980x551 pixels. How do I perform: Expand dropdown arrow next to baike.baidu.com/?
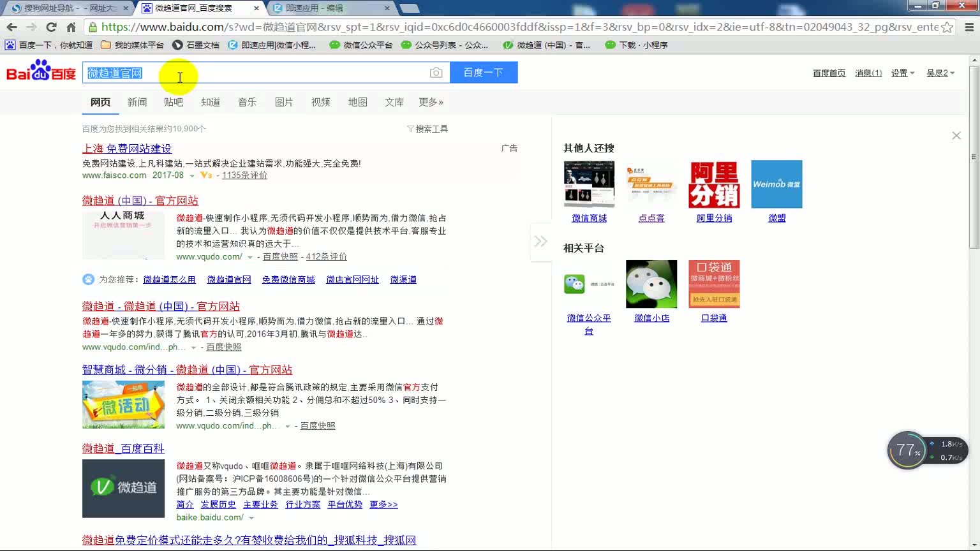click(x=251, y=518)
